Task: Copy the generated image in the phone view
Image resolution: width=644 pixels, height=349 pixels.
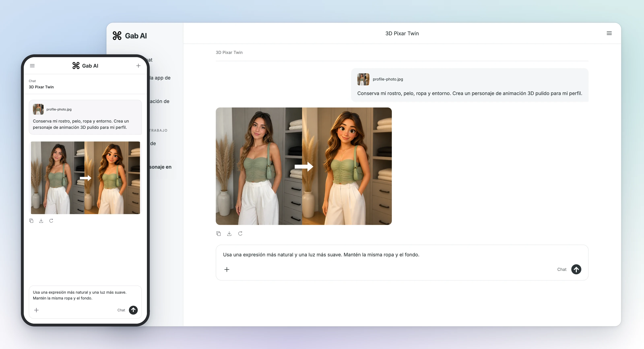Action: [x=31, y=221]
